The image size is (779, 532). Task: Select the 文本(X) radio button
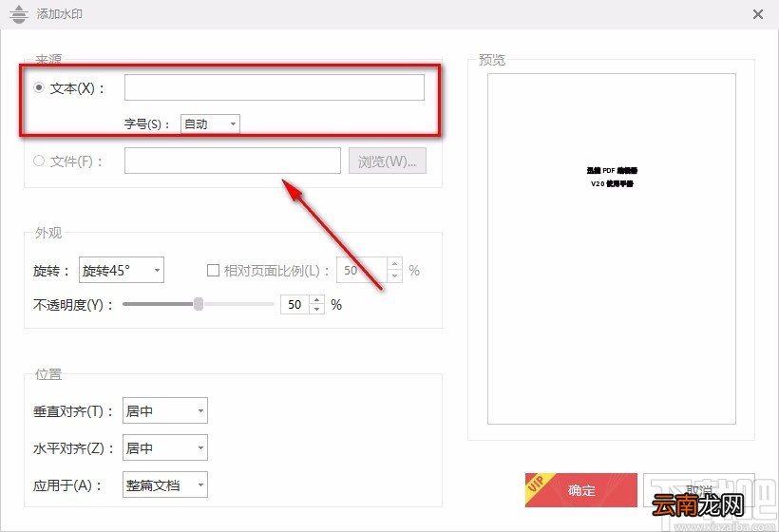coord(39,87)
